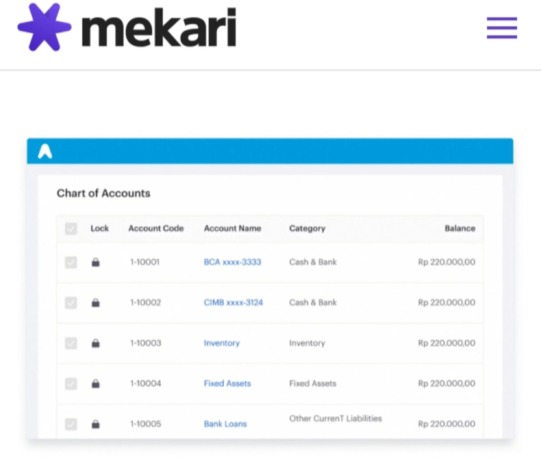The height and width of the screenshot is (460, 543).
Task: Toggle checkbox for Fixed Assets row
Action: [71, 383]
